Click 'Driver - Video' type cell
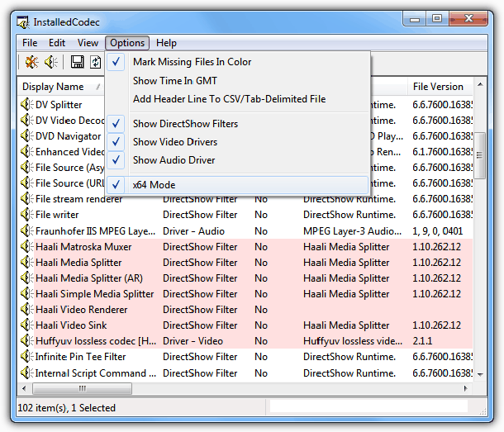 point(193,340)
